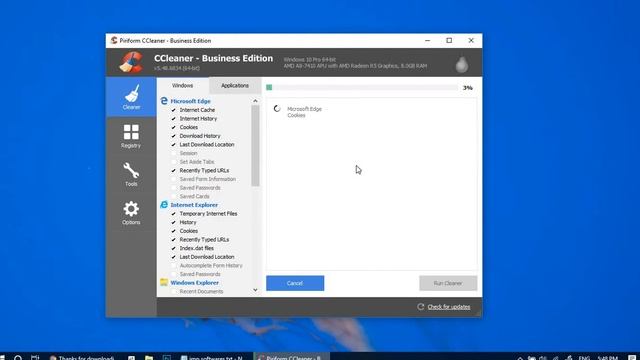Switch to the Applications tab
640x360 pixels.
pyautogui.click(x=235, y=86)
